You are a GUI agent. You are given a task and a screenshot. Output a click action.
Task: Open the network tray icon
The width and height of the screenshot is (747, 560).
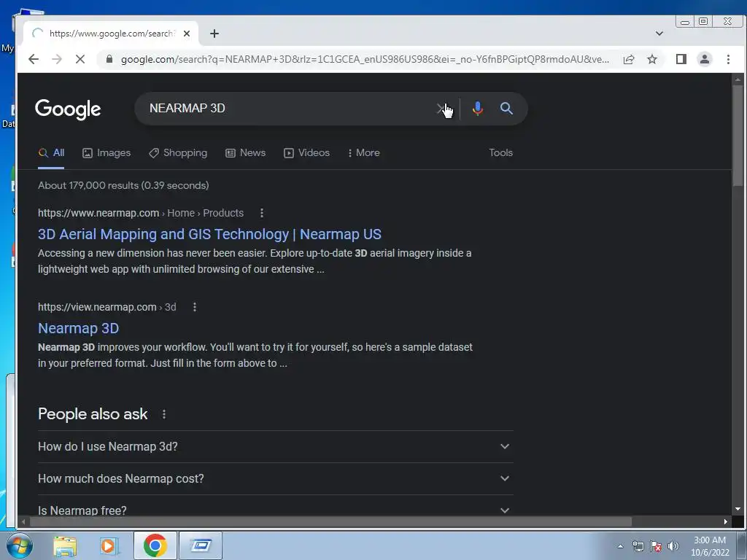(638, 546)
